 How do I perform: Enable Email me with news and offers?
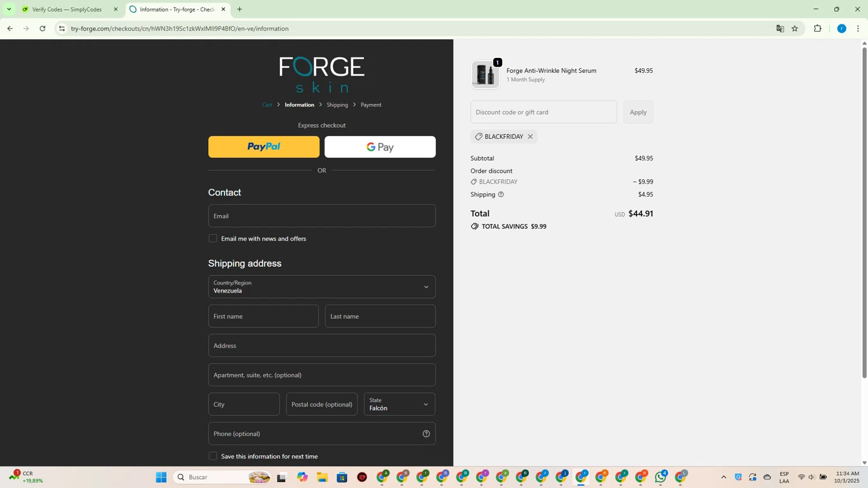tap(213, 238)
